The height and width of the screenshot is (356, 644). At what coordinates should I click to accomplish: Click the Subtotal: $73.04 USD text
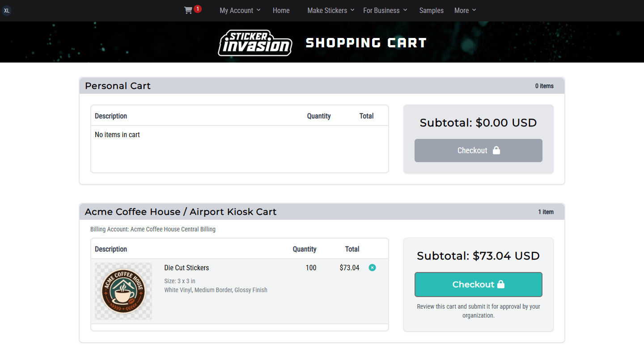point(479,256)
